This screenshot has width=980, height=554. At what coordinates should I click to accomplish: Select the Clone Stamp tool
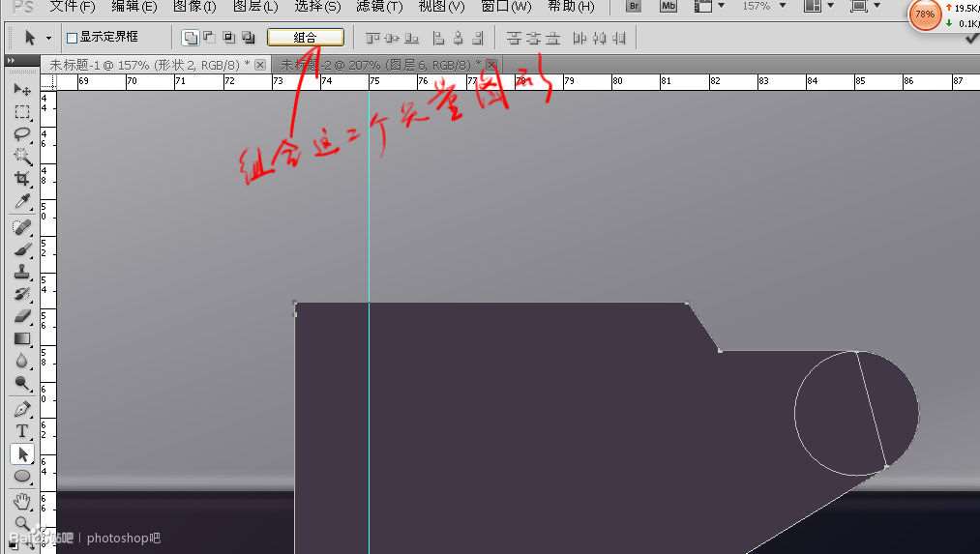pos(22,272)
